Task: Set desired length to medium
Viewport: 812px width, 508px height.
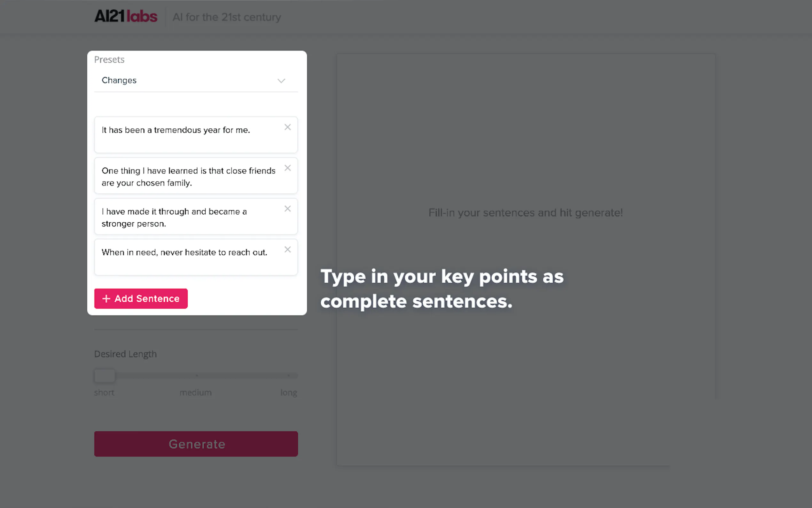Action: pos(197,376)
